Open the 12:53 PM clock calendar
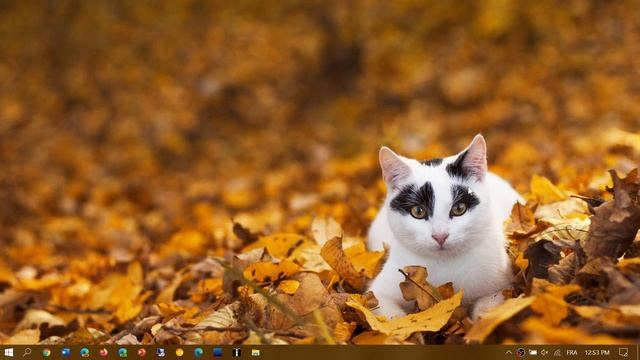 [x=597, y=352]
